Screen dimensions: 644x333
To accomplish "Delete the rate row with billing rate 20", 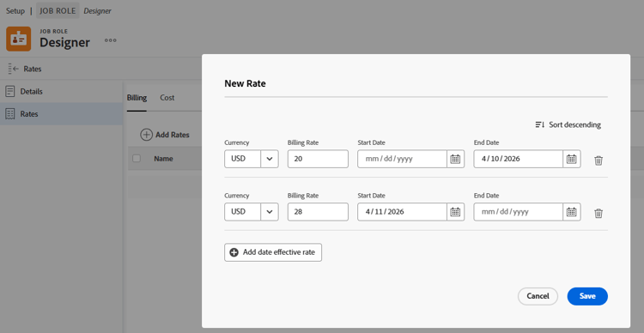I will coord(598,160).
